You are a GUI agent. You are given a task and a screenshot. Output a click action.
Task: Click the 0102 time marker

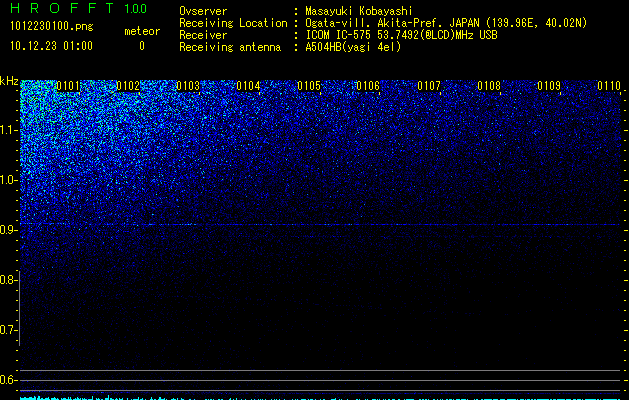[128, 86]
